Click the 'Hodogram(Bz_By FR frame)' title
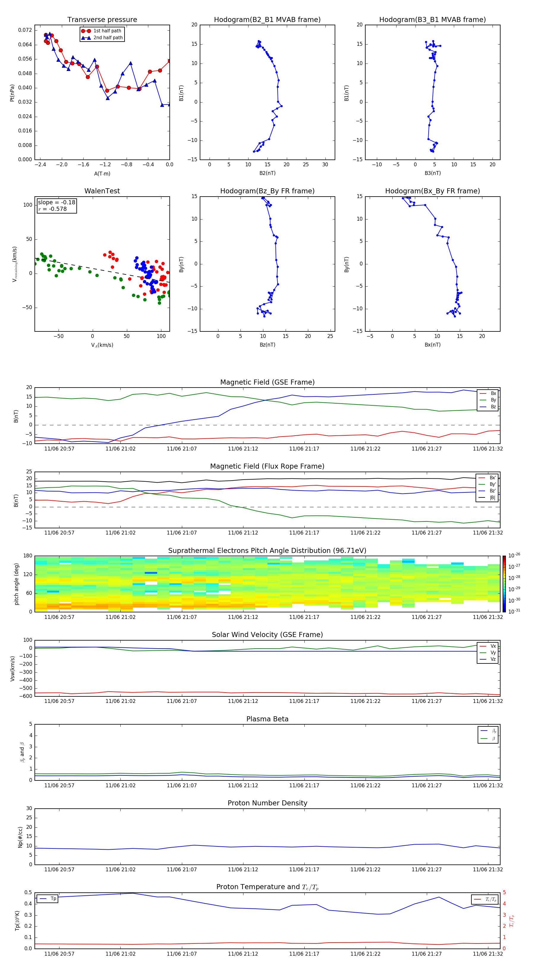Viewport: 535px width, 980px height. tap(267, 191)
